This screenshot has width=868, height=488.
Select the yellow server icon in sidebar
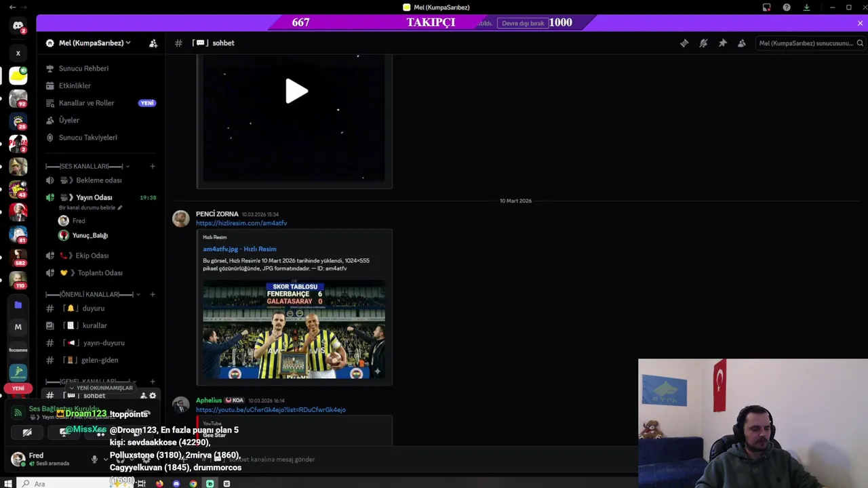point(18,75)
